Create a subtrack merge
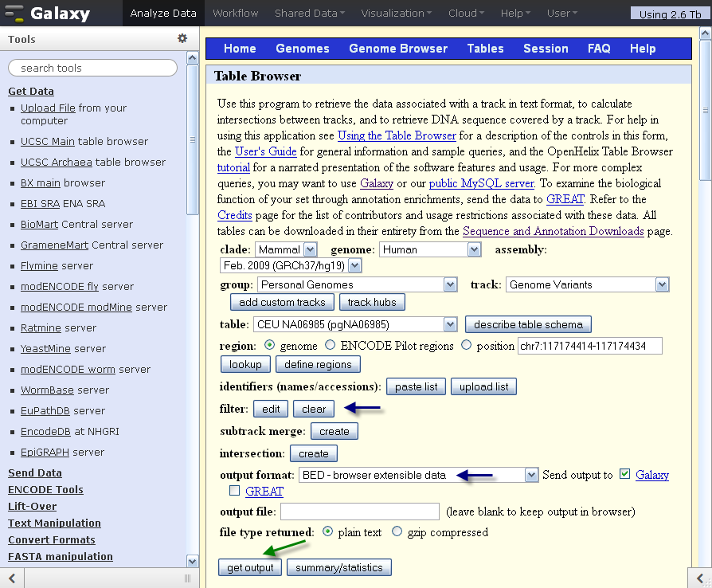The width and height of the screenshot is (712, 588). click(x=334, y=431)
